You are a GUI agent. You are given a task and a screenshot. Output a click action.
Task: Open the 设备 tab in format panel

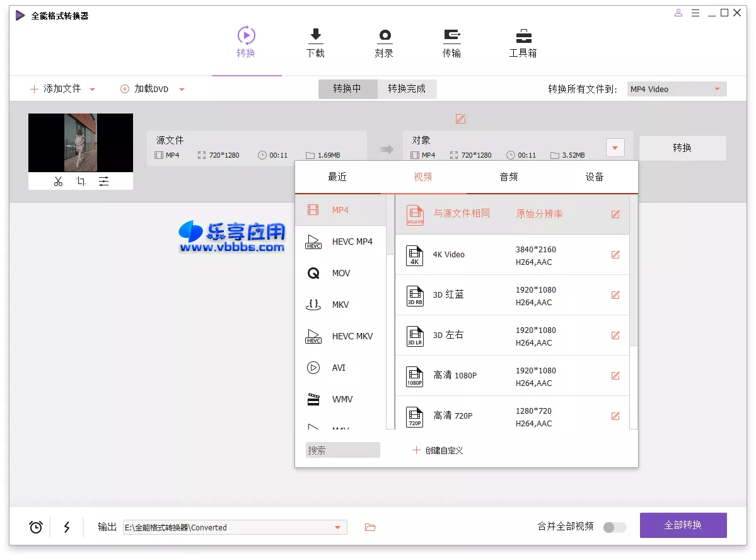tap(593, 177)
